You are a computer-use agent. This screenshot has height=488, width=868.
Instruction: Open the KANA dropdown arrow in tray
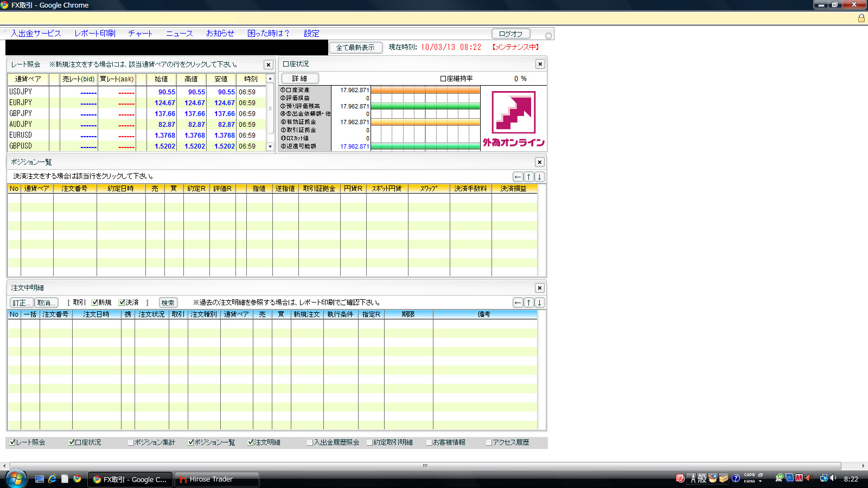(760, 481)
